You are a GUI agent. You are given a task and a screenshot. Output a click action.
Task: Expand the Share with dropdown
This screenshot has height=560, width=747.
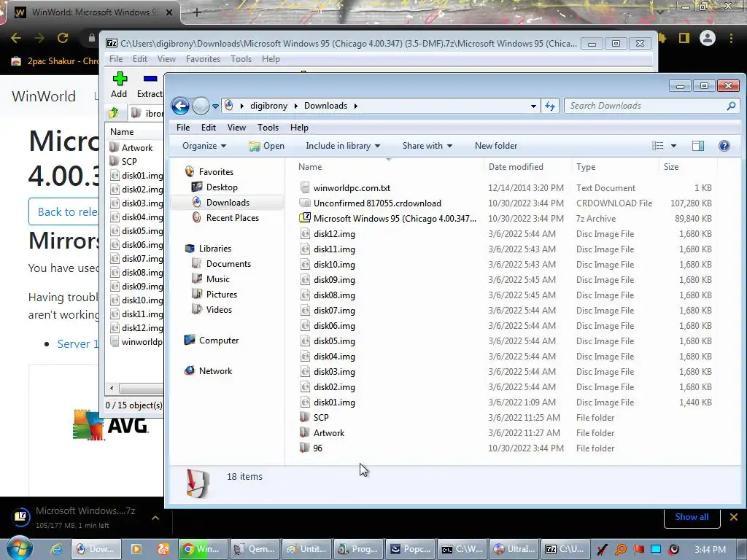tap(427, 146)
